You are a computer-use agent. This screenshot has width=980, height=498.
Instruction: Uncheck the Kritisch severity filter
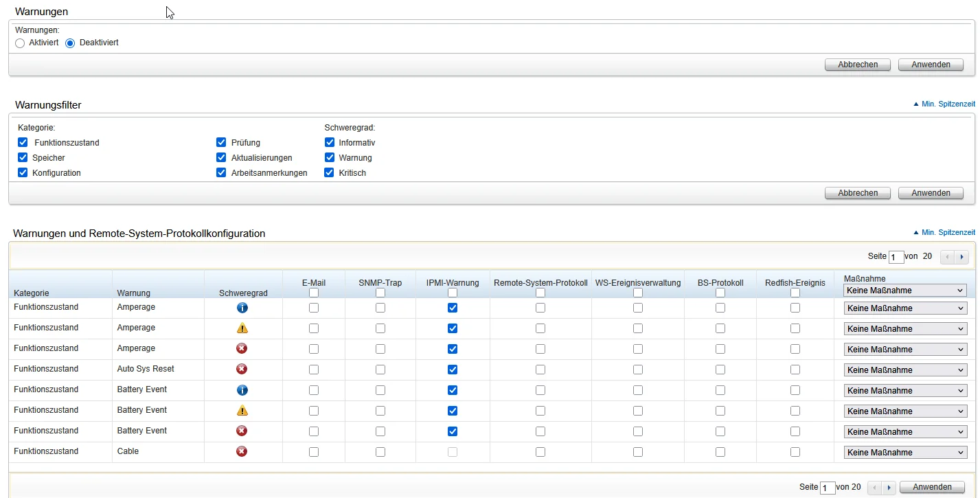point(330,172)
